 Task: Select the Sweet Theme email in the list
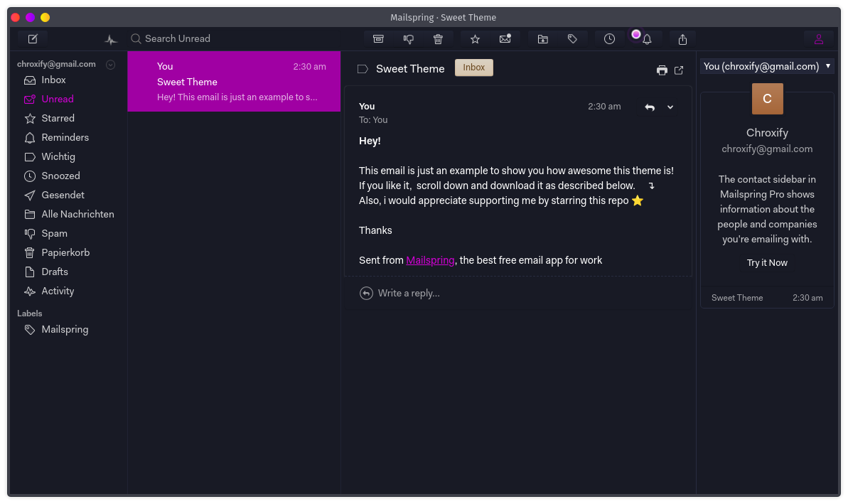tap(234, 82)
